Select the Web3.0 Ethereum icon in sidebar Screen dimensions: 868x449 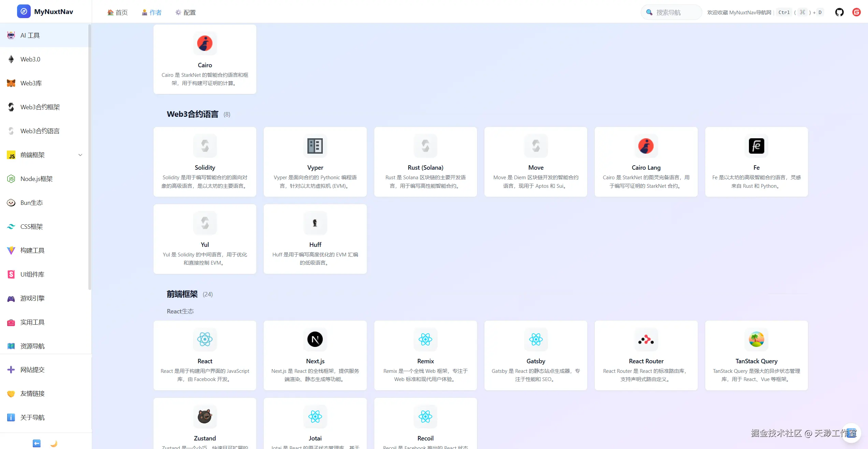11,59
